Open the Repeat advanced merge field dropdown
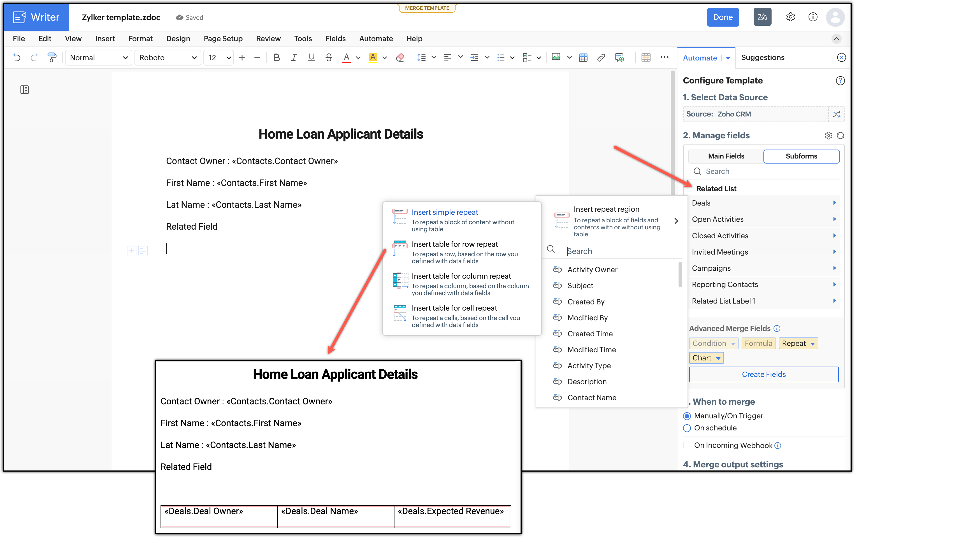This screenshot has width=980, height=550. coord(798,343)
